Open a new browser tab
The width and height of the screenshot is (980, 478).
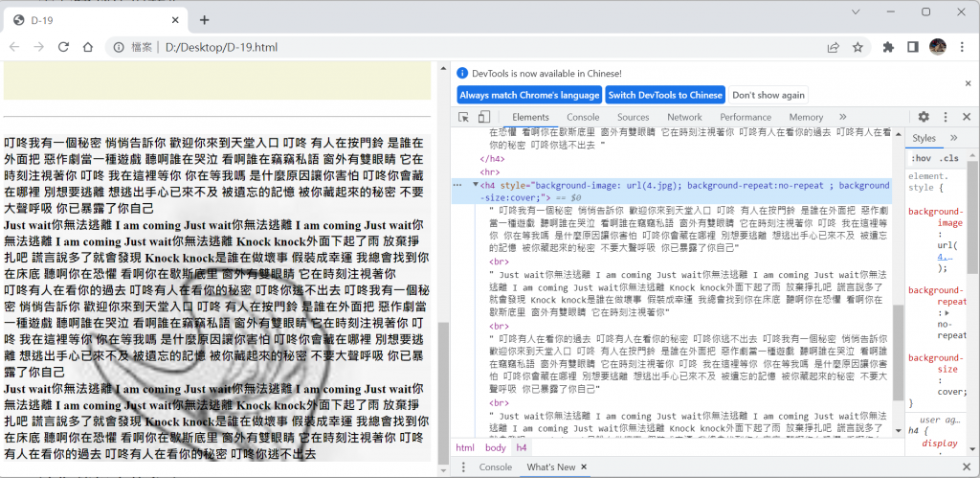tap(205, 20)
